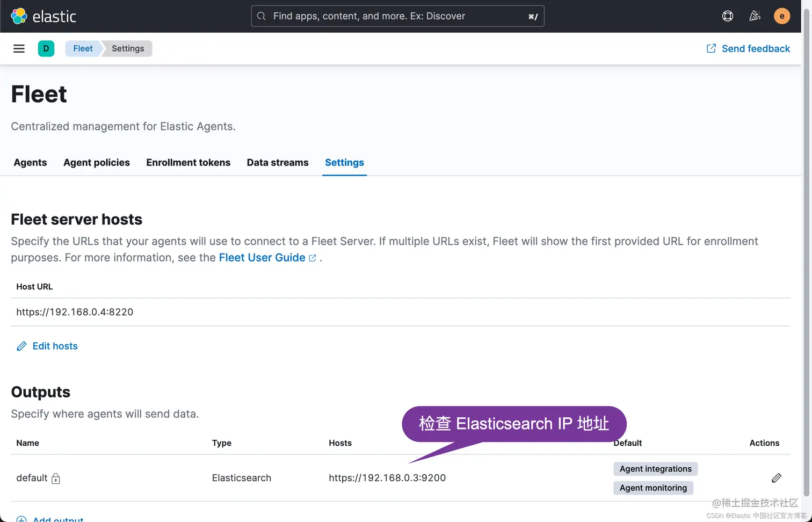Click the Type column header
This screenshot has width=812, height=522.
222,443
